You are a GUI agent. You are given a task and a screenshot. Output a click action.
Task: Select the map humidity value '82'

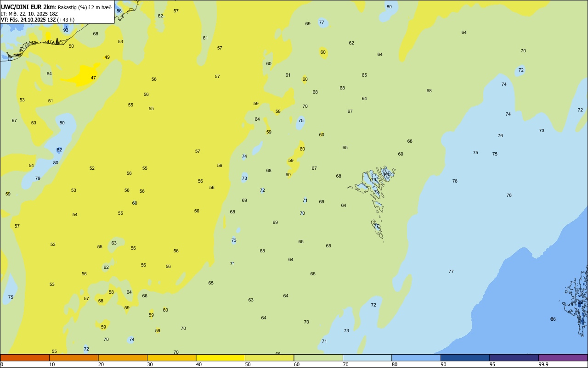pos(59,150)
